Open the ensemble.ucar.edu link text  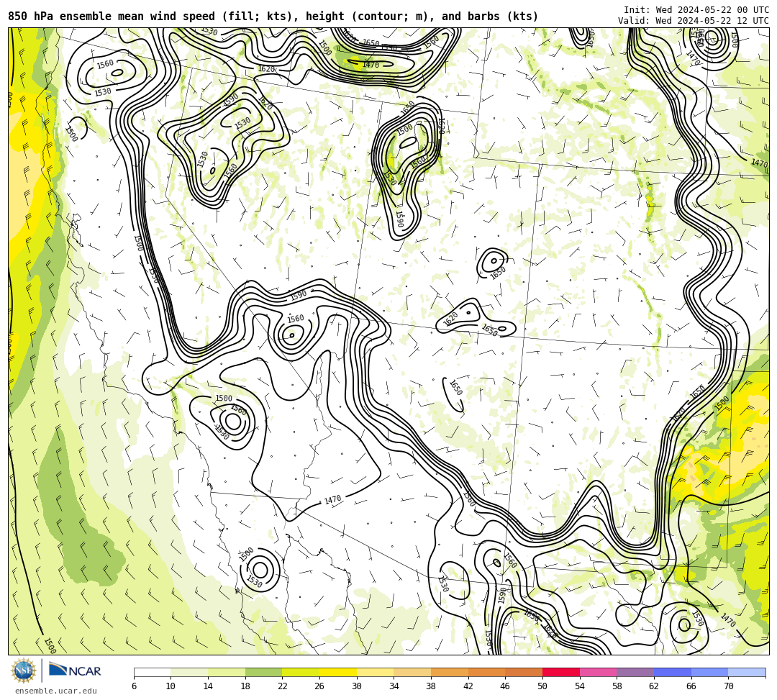pos(56,691)
